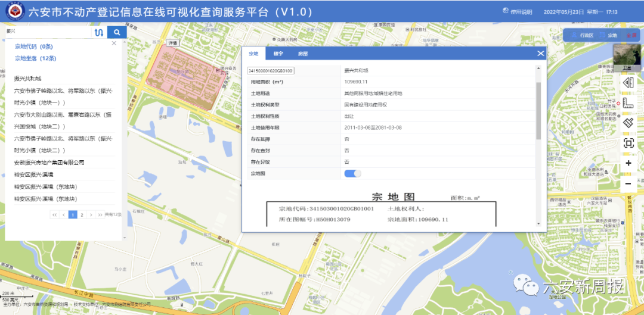Switch basemap using 卫星 thumbnail
The image size is (644, 315).
click(x=627, y=56)
